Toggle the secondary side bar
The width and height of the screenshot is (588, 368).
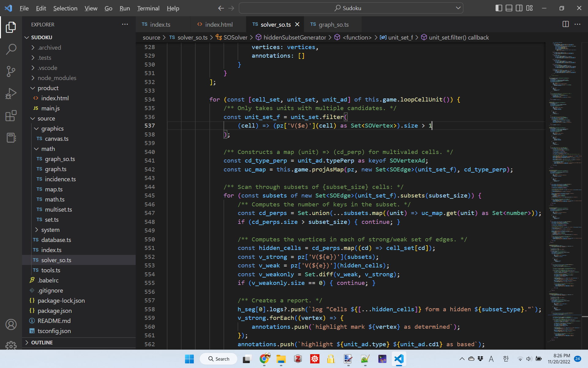[x=519, y=8]
